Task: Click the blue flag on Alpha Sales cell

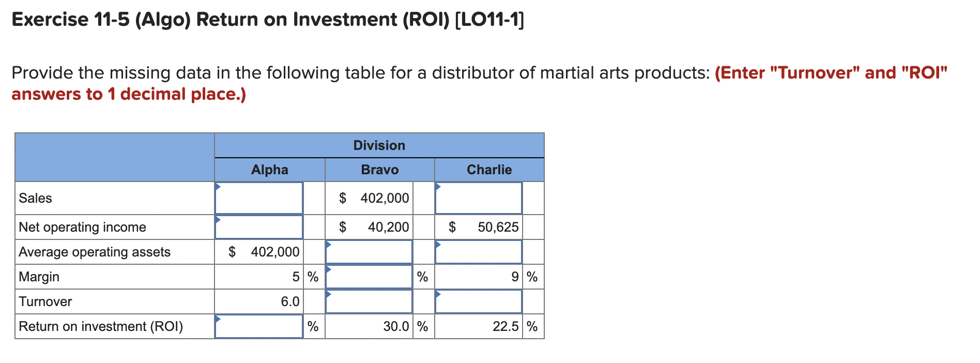Action: [218, 185]
